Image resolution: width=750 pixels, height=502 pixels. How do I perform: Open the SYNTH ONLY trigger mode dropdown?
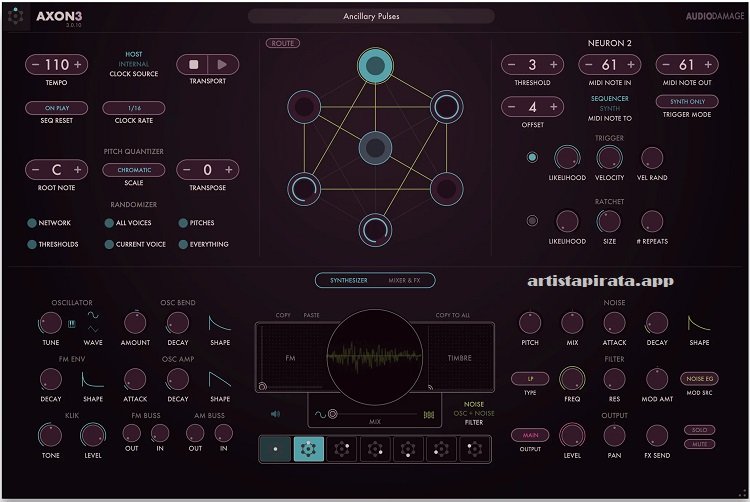click(x=687, y=101)
